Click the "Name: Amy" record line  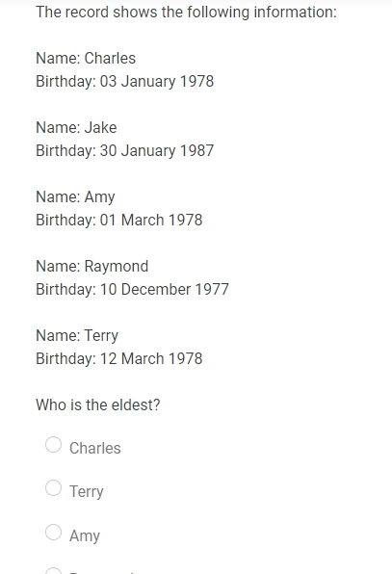click(x=75, y=197)
